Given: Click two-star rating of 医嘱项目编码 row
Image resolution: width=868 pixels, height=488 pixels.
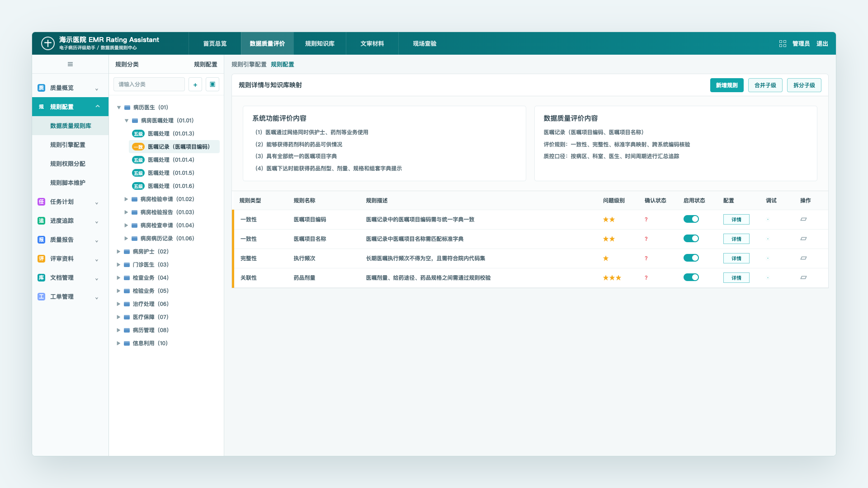Looking at the screenshot, I should click(x=609, y=220).
